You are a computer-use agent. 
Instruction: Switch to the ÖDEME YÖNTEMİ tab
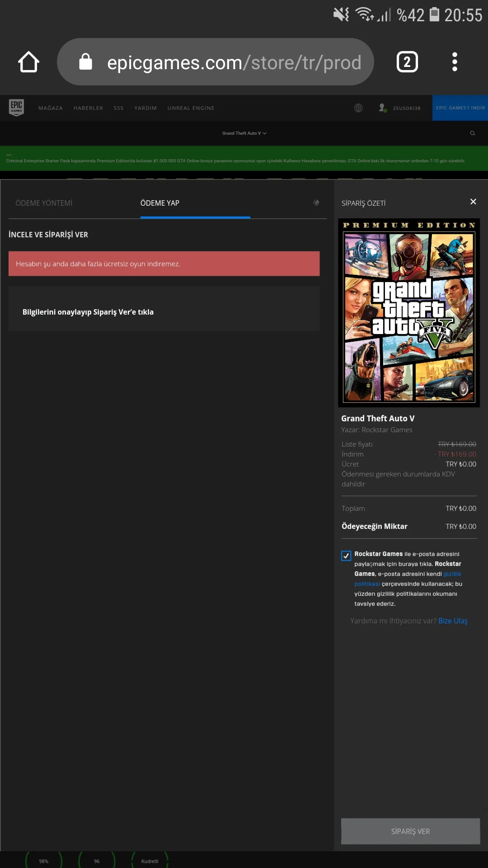[x=44, y=203]
